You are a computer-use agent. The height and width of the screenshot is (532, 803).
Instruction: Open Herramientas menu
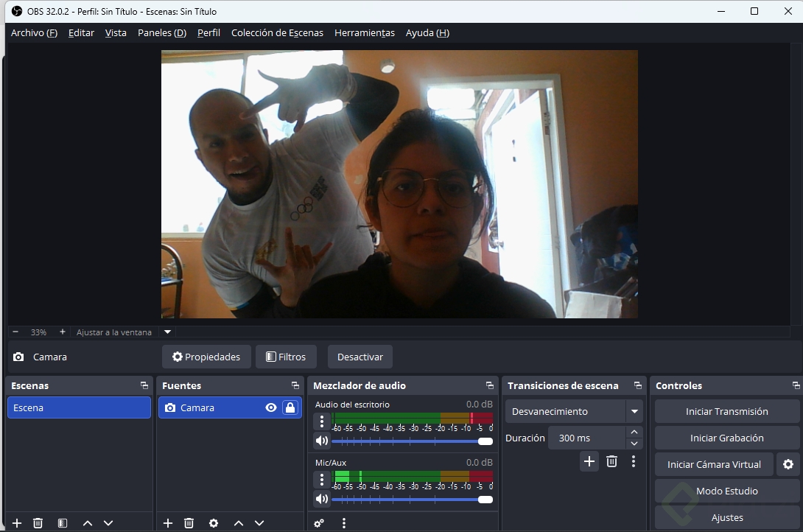pyautogui.click(x=365, y=32)
